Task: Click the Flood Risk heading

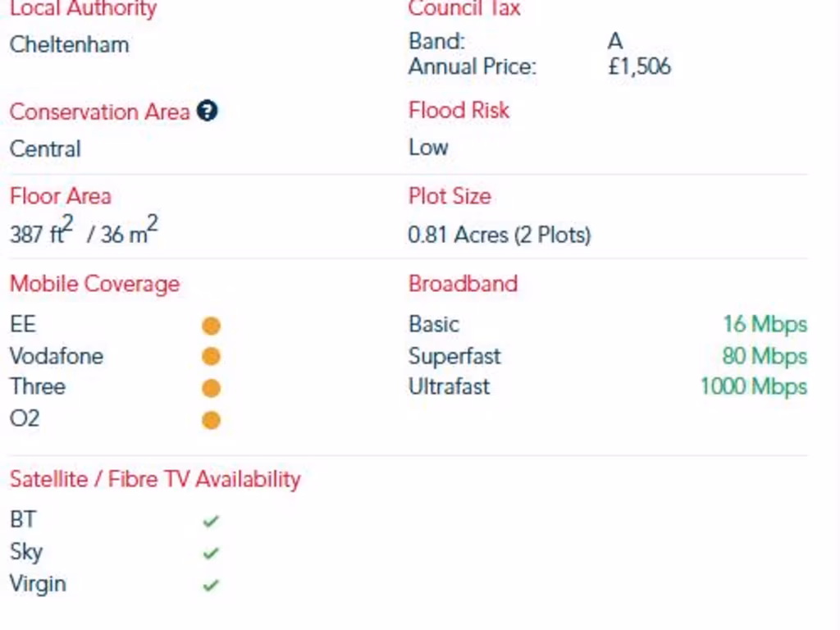Action: (459, 111)
